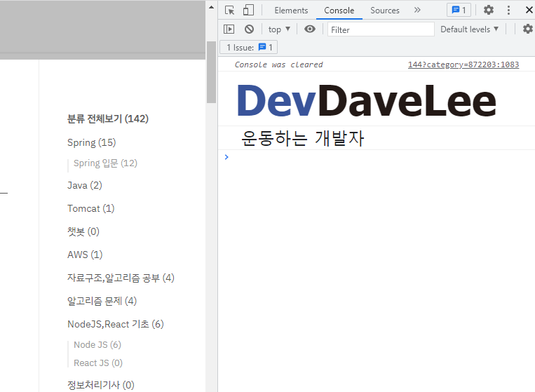Image resolution: width=535 pixels, height=392 pixels.
Task: Click the console prompt input line
Action: pyautogui.click(x=379, y=157)
